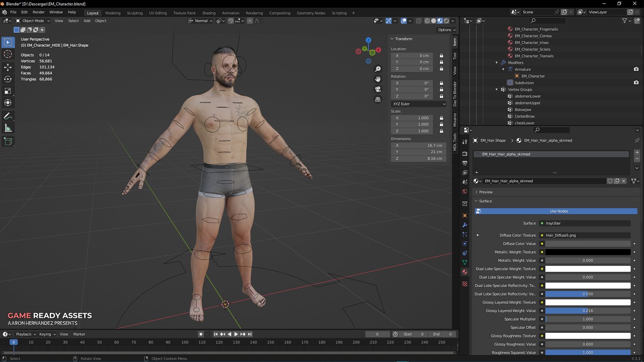This screenshot has height=362, width=644.
Task: Toggle Armature modifier render camera icon
Action: 636,69
